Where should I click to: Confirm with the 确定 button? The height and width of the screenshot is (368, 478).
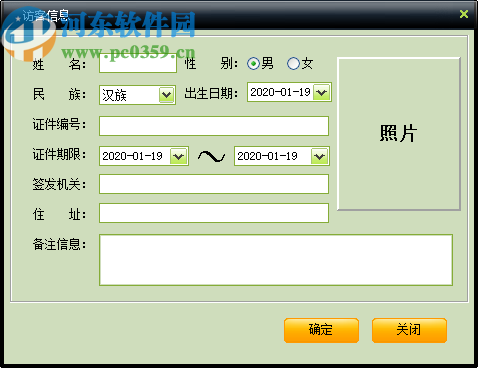(x=321, y=330)
